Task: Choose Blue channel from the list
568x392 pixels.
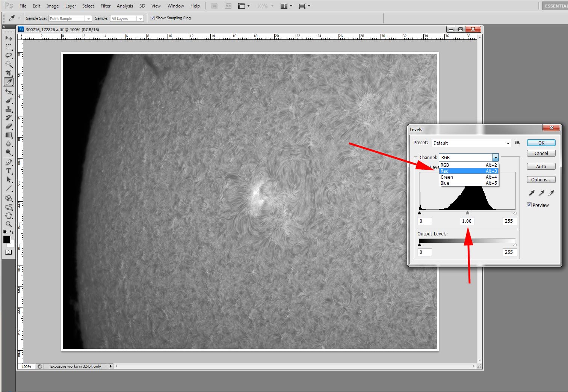Action: tap(469, 183)
